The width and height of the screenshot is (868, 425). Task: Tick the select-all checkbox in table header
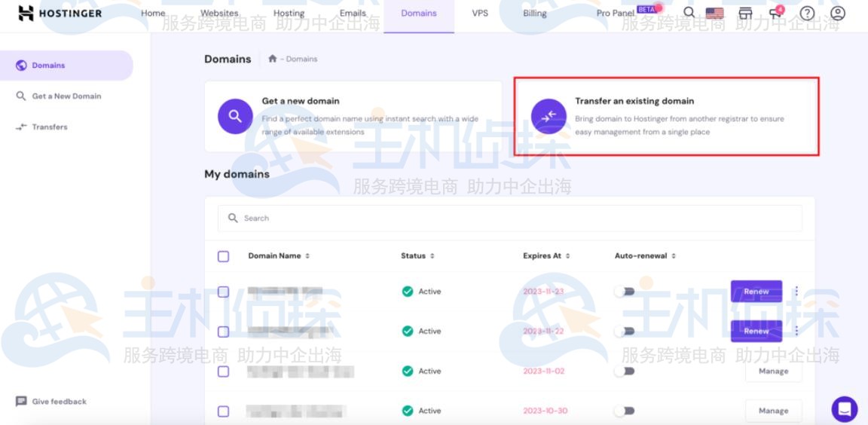(x=223, y=256)
